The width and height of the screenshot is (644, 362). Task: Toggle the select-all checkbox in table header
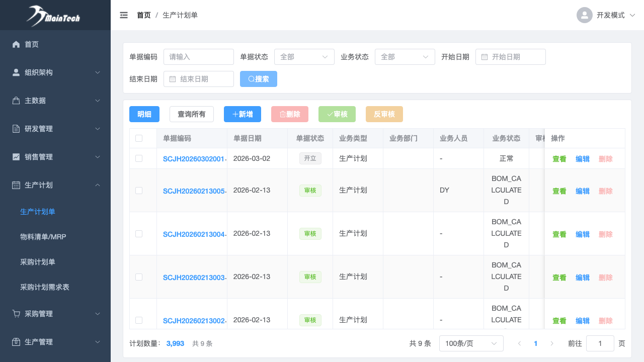139,138
